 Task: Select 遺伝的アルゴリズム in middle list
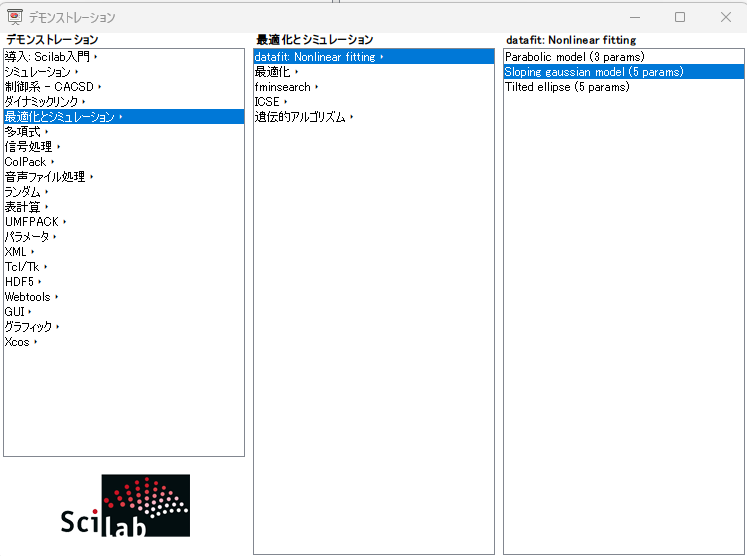pos(300,117)
